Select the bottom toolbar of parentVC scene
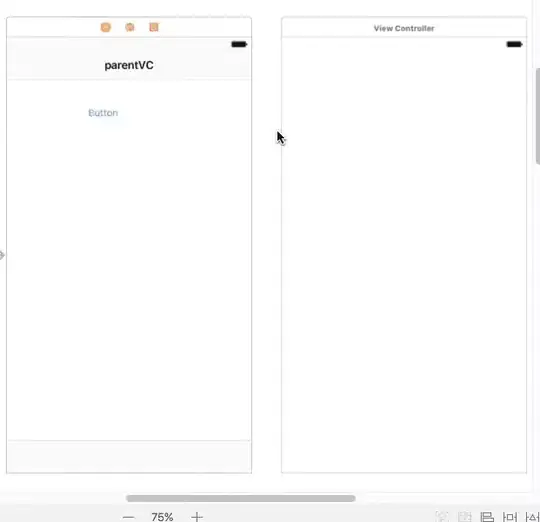 [129, 457]
